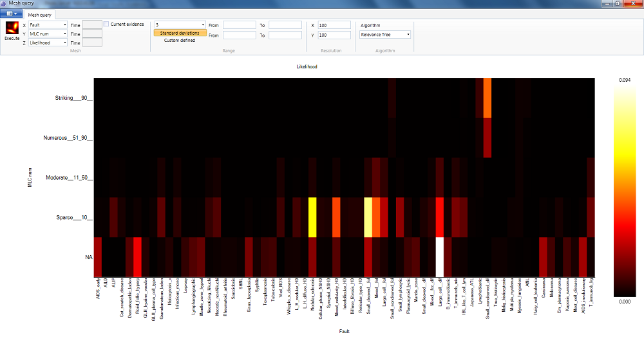644x346 pixels.
Task: Click the first Range From field
Action: coord(240,25)
